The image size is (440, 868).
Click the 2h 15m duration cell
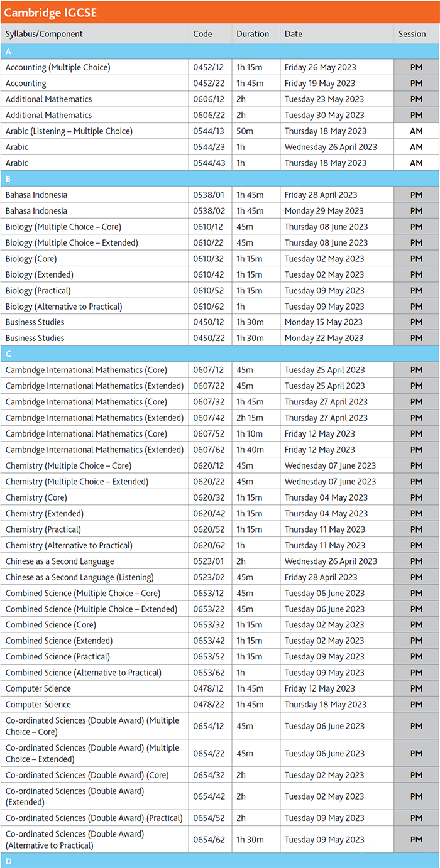(x=250, y=418)
